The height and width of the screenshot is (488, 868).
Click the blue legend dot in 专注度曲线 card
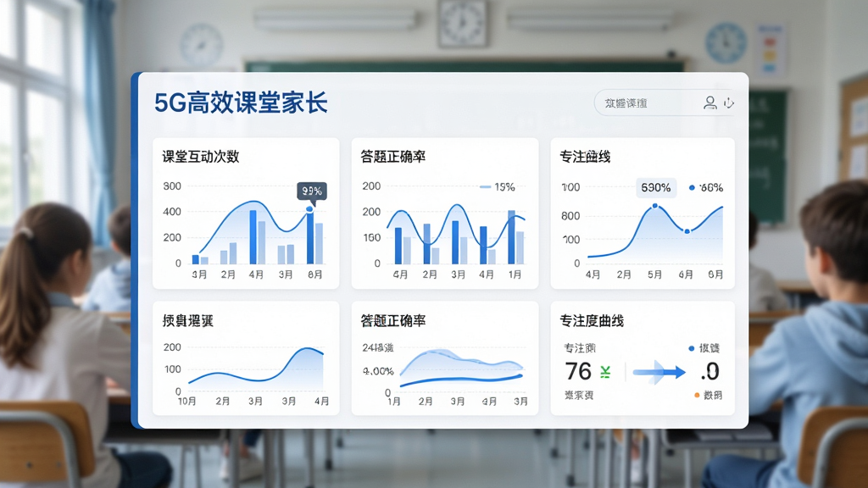tap(692, 348)
